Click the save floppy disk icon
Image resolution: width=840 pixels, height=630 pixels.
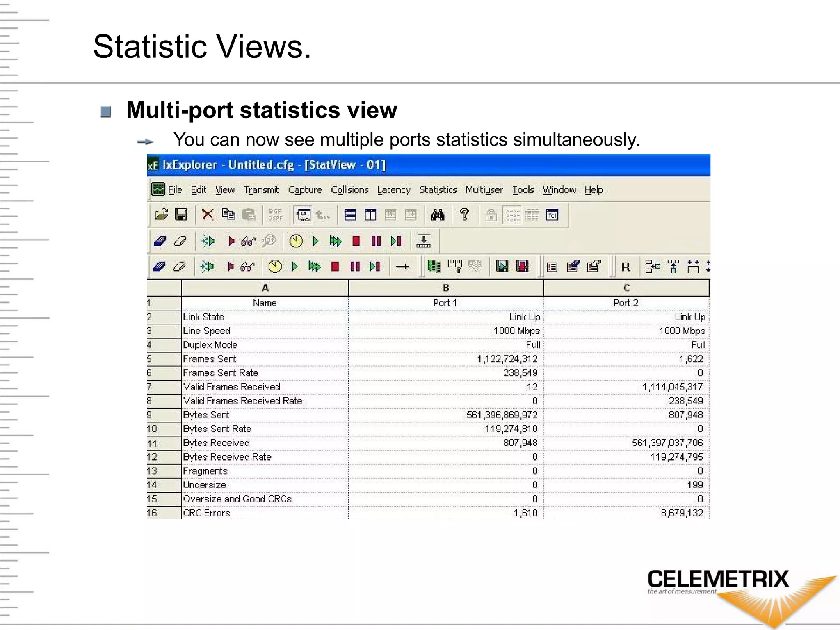(181, 215)
